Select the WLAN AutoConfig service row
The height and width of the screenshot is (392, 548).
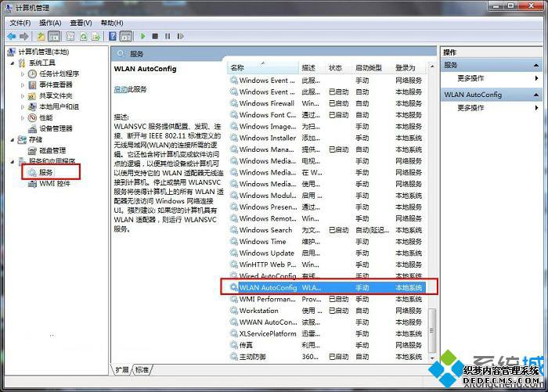pos(327,287)
